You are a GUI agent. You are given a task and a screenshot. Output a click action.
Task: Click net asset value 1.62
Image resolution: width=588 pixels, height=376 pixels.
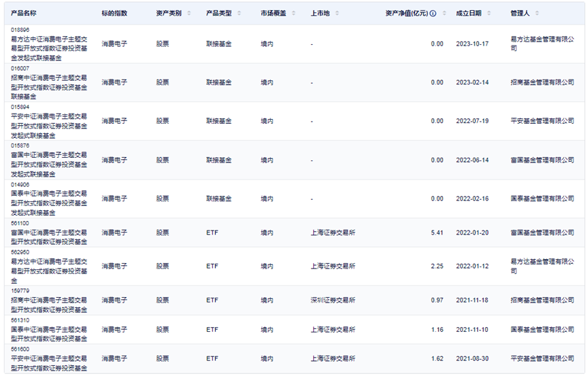[x=437, y=359]
